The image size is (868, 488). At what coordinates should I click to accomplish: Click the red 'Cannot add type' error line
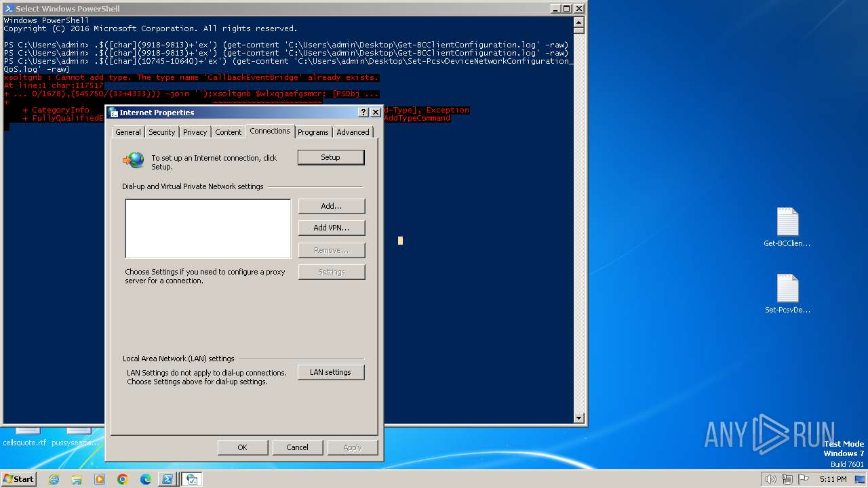tap(191, 77)
